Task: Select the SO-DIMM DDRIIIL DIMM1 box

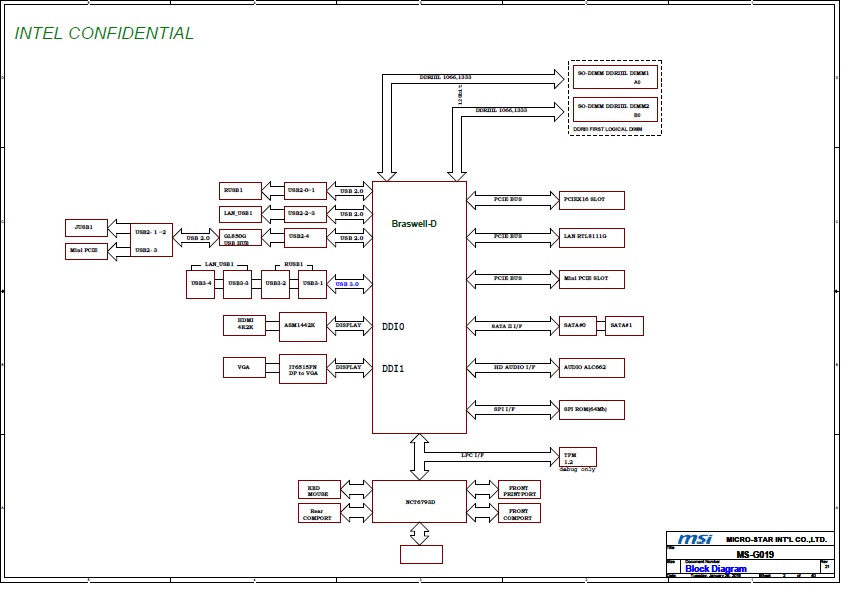Action: (x=613, y=78)
